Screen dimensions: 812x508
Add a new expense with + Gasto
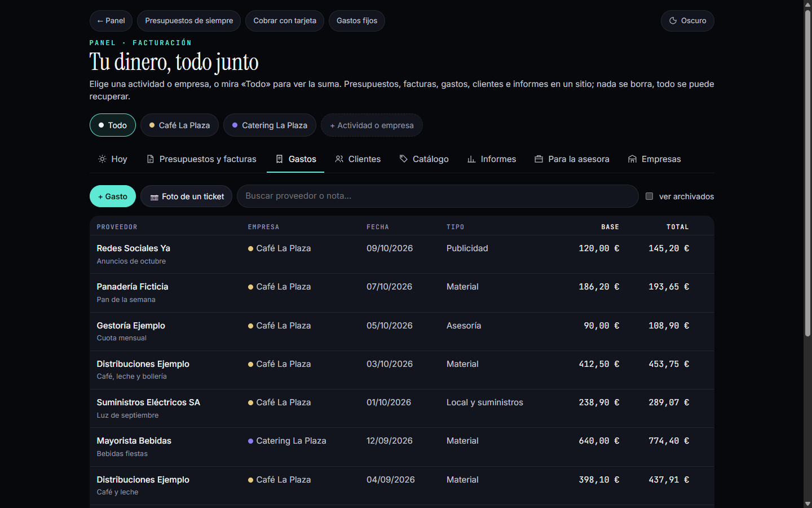[x=113, y=196]
